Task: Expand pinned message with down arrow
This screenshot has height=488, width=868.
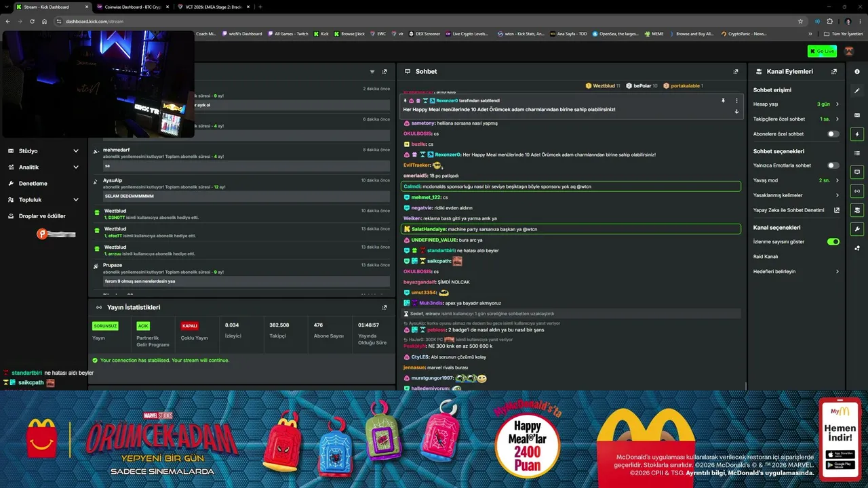Action: [x=737, y=112]
